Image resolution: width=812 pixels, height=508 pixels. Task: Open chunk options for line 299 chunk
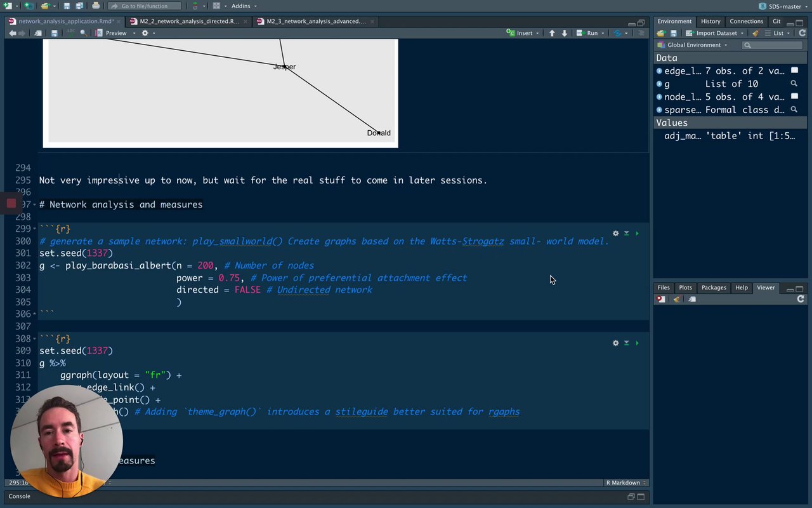pos(615,234)
